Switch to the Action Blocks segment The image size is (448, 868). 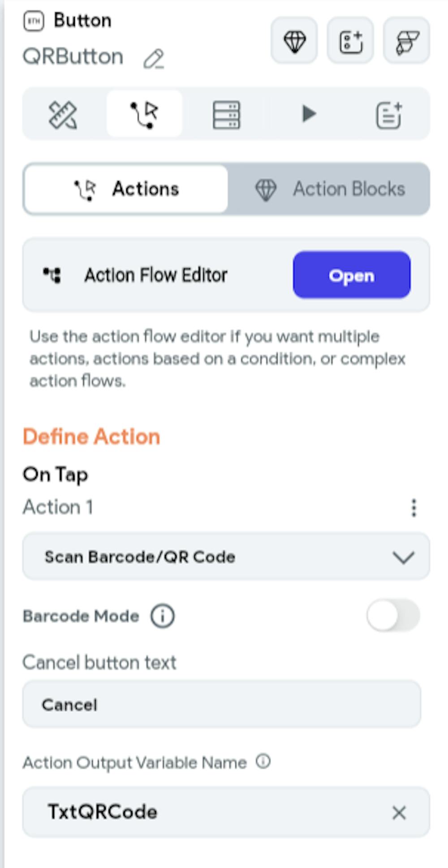click(x=329, y=189)
